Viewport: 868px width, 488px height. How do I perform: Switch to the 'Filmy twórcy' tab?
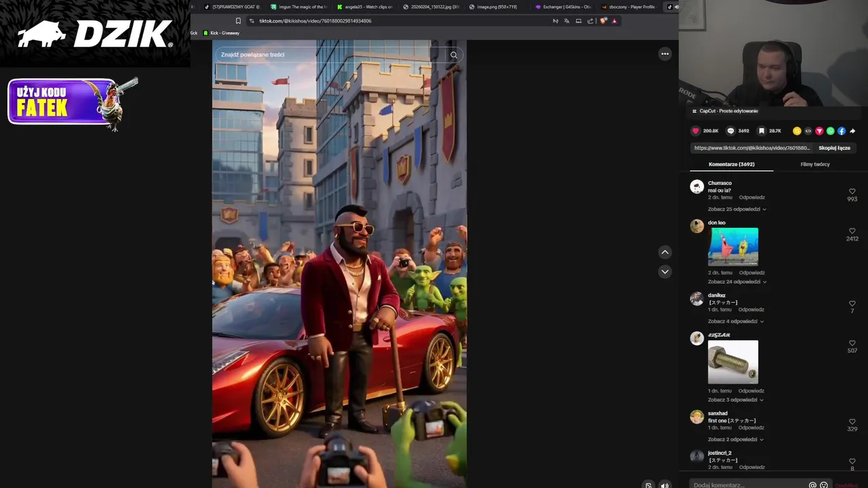click(x=815, y=164)
